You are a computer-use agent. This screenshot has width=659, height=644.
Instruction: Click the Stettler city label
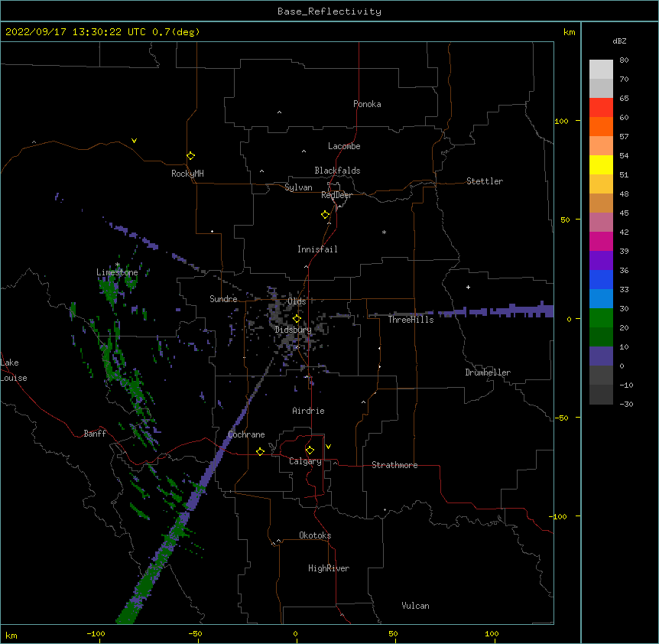pyautogui.click(x=485, y=181)
